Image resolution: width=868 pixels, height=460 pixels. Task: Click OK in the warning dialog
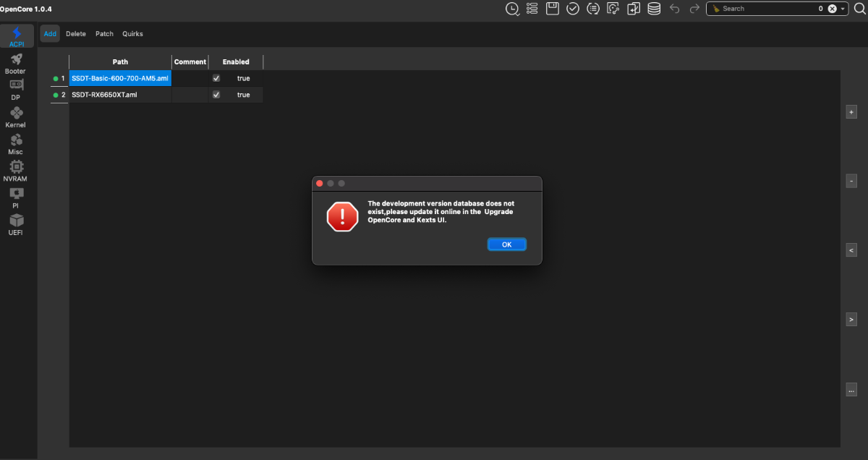[506, 244]
